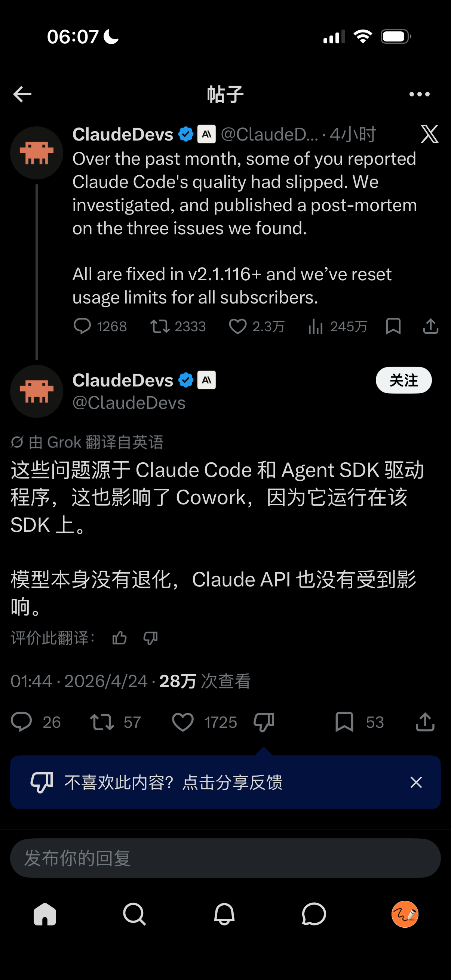Tap the dislike icon on main post

(264, 722)
